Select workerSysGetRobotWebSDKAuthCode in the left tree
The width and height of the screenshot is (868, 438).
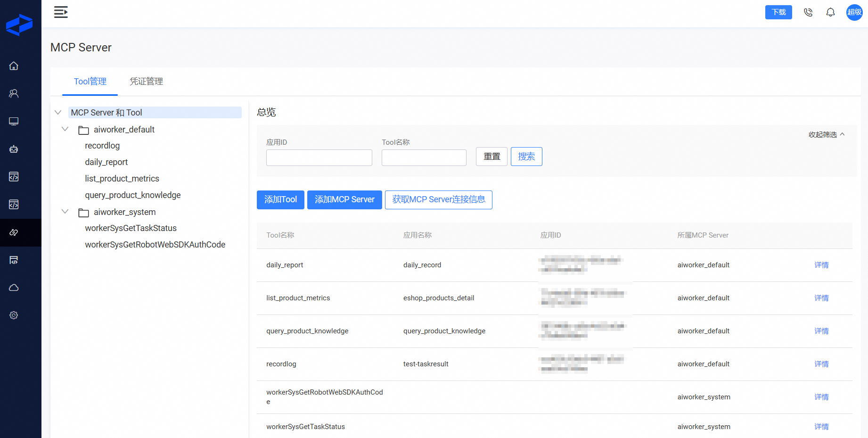point(155,245)
